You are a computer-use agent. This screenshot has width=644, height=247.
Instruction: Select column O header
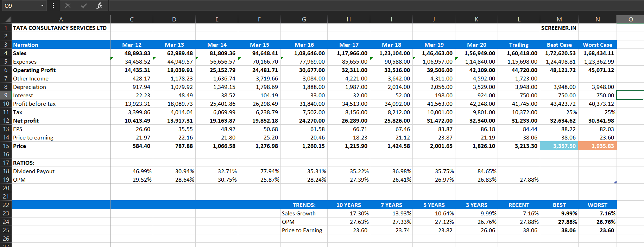click(x=630, y=19)
